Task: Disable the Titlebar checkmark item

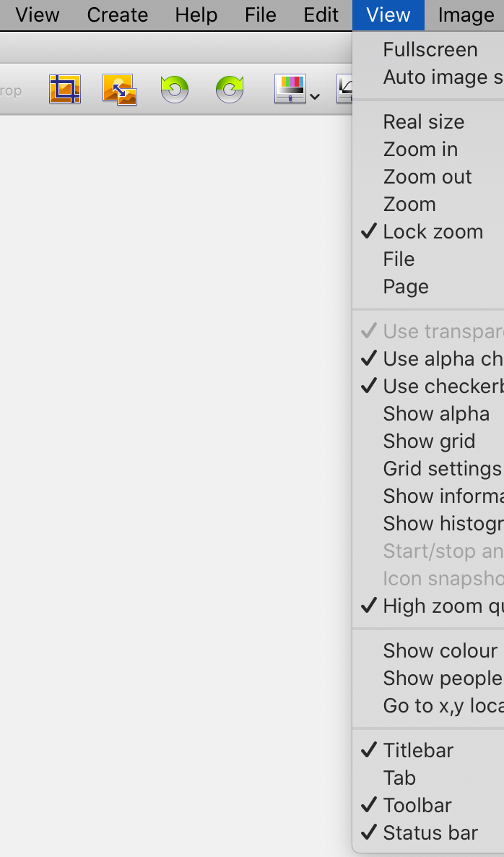Action: tap(418, 751)
